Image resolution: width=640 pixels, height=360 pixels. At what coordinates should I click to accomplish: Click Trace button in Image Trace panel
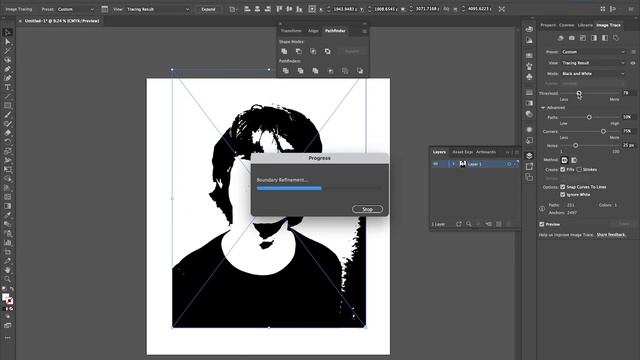point(624,224)
